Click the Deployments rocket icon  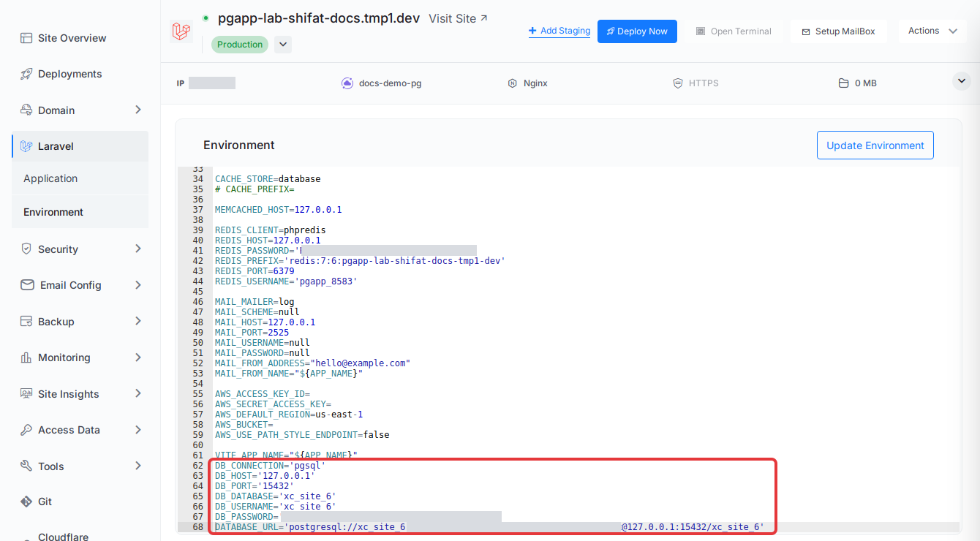[26, 74]
